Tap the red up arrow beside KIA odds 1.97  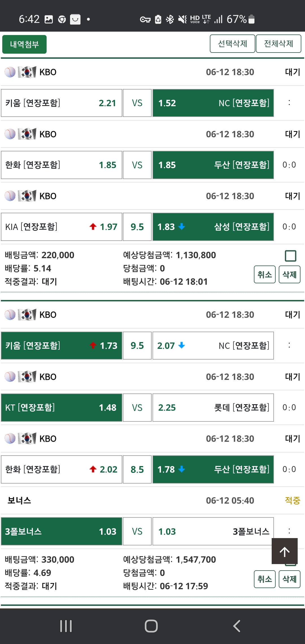(93, 227)
